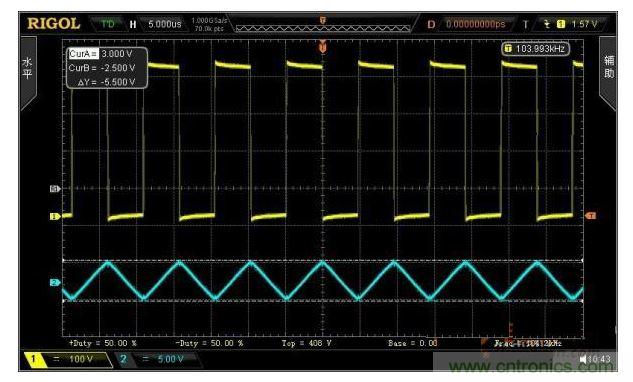The width and height of the screenshot is (633, 382).
Task: Click the rising edge trigger icon
Action: (x=547, y=24)
